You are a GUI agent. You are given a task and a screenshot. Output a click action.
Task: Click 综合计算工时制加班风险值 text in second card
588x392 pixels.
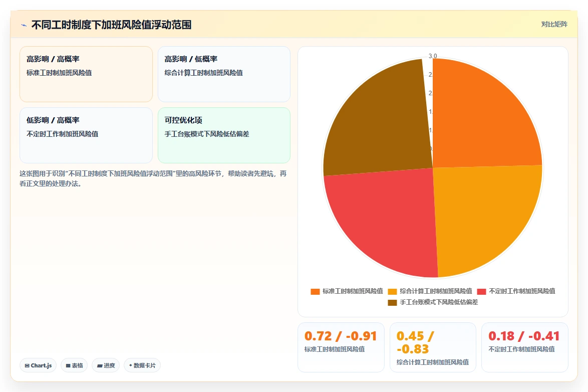tap(203, 73)
